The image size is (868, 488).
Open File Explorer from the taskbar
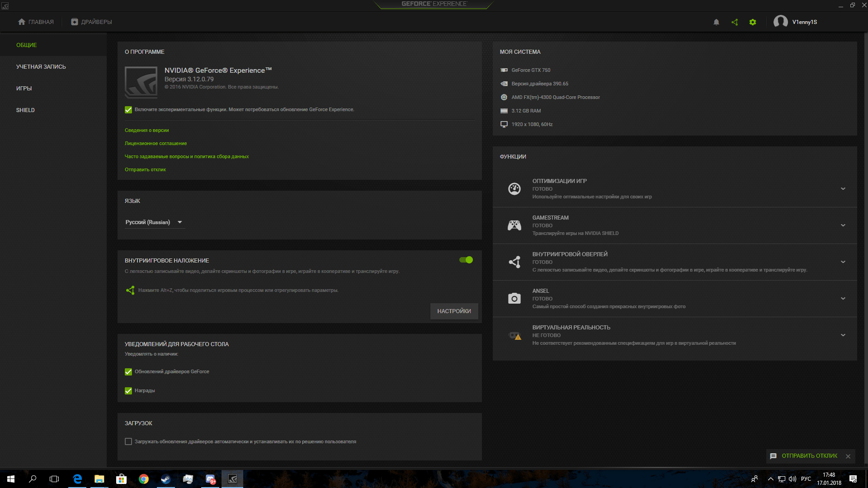(99, 479)
